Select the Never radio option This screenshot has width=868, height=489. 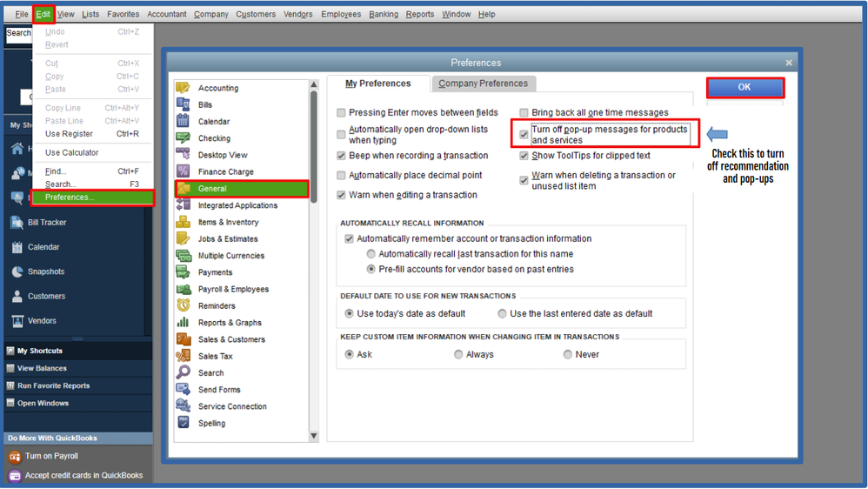[567, 354]
